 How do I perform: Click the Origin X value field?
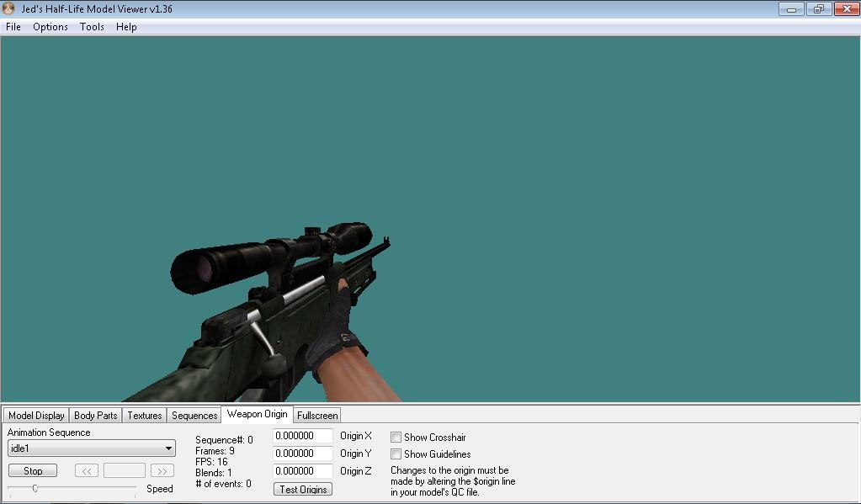[302, 436]
